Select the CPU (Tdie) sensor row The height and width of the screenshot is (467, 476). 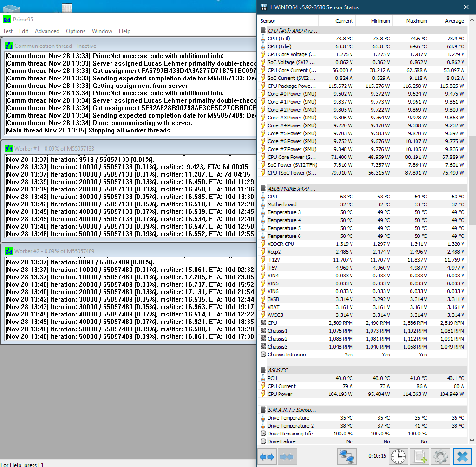tap(363, 46)
